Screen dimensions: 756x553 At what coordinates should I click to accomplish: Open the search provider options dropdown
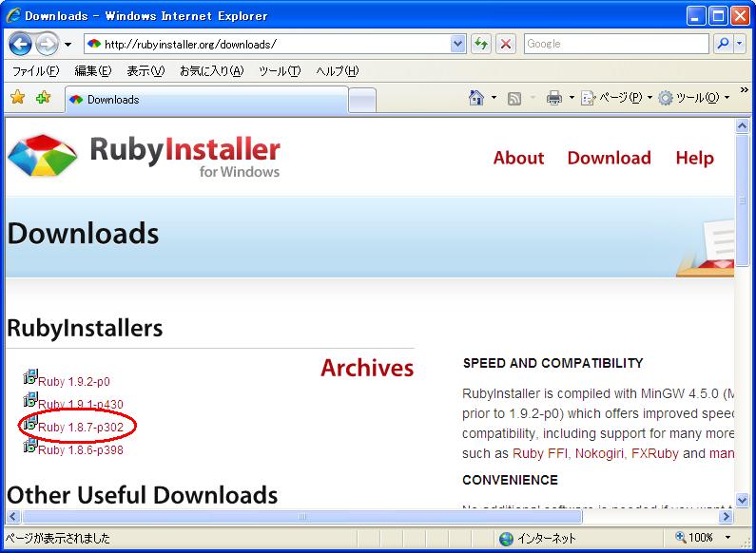point(740,45)
